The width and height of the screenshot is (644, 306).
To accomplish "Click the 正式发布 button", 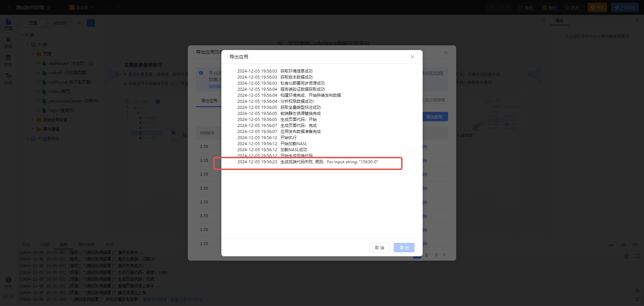I will coord(625,7).
